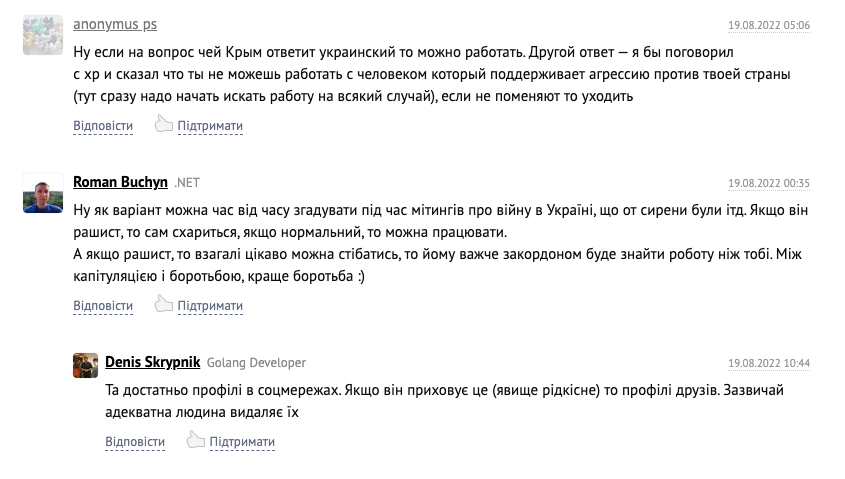The height and width of the screenshot is (479, 845).
Task: Open timestamp 19.08.2022 10:44 permalink
Action: pyautogui.click(x=769, y=363)
